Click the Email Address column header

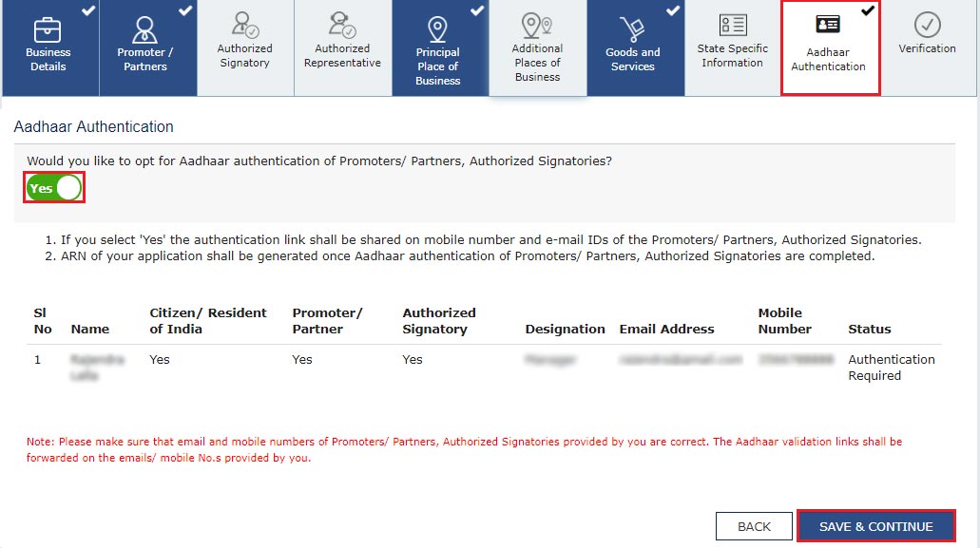point(666,330)
